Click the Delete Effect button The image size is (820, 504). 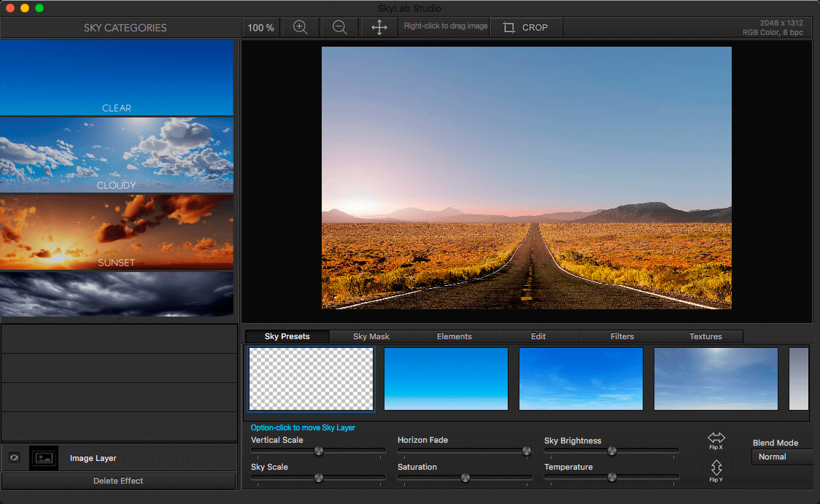pyautogui.click(x=118, y=481)
